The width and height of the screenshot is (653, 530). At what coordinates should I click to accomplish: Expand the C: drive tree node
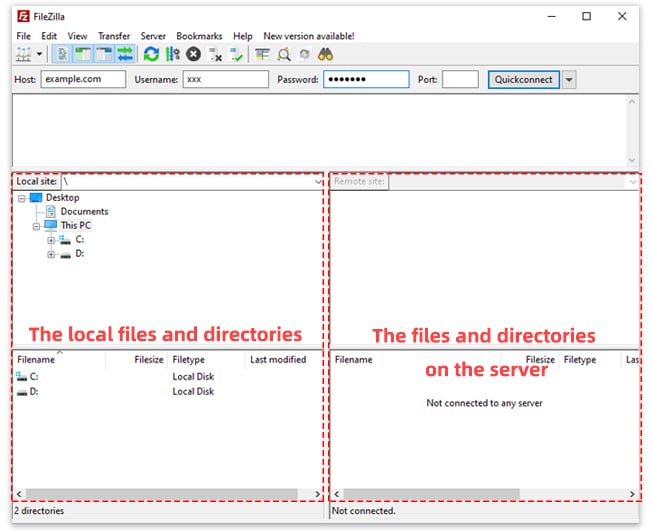pyautogui.click(x=51, y=240)
